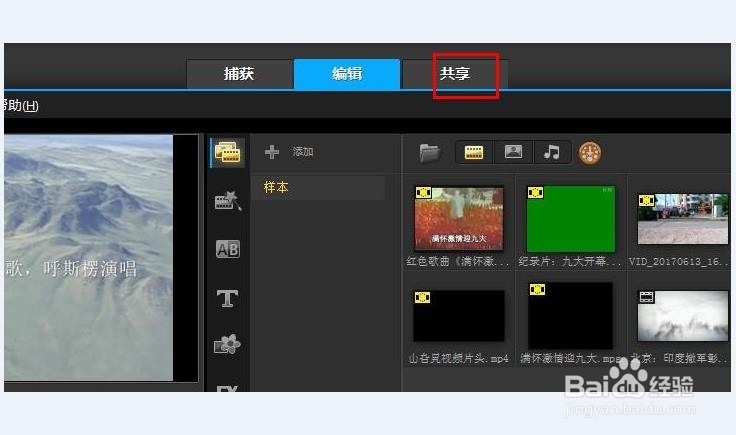Select the 满怀激情迎九大.mpg thumbnail
The width and height of the screenshot is (736, 435).
click(x=570, y=315)
